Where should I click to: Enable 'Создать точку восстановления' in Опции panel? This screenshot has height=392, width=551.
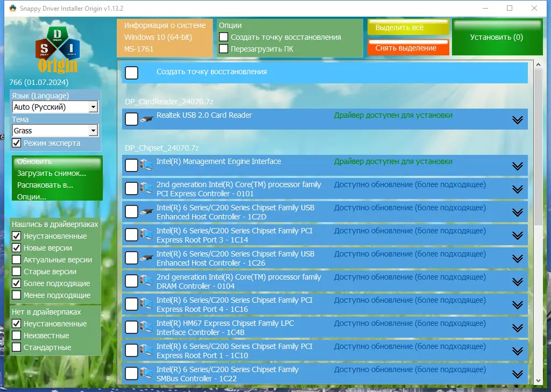coord(223,37)
